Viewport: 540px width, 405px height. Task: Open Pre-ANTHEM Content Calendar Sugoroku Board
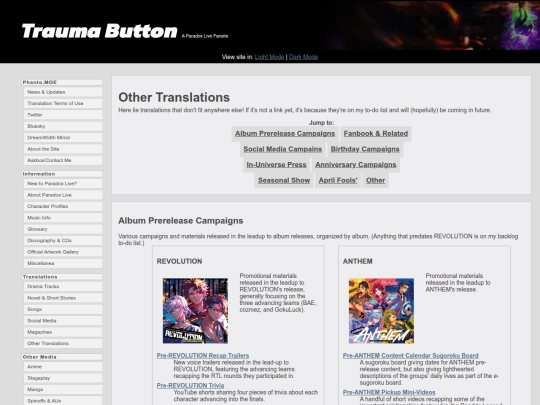[411, 355]
